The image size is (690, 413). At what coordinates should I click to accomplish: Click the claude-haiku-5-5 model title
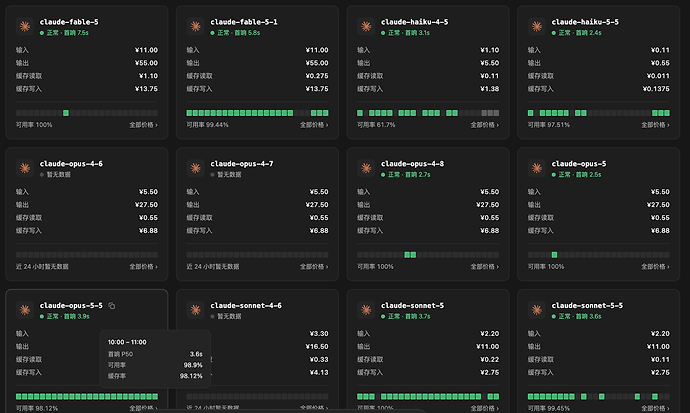click(x=585, y=22)
